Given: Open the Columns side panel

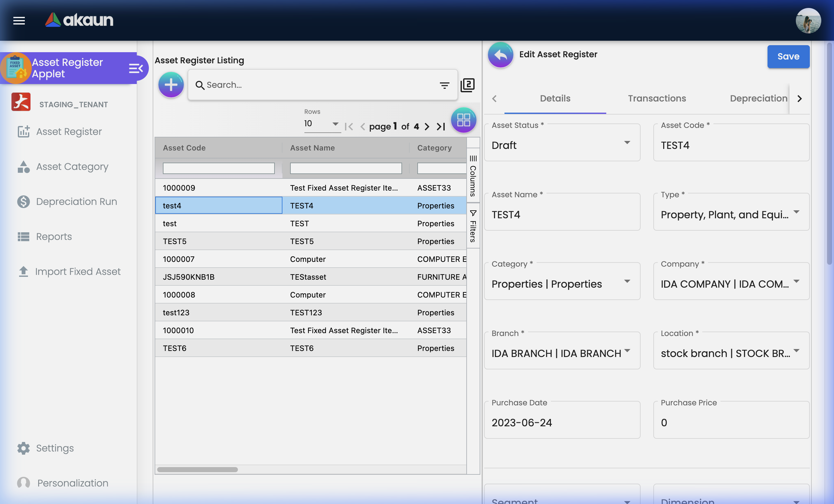Looking at the screenshot, I should [x=473, y=174].
